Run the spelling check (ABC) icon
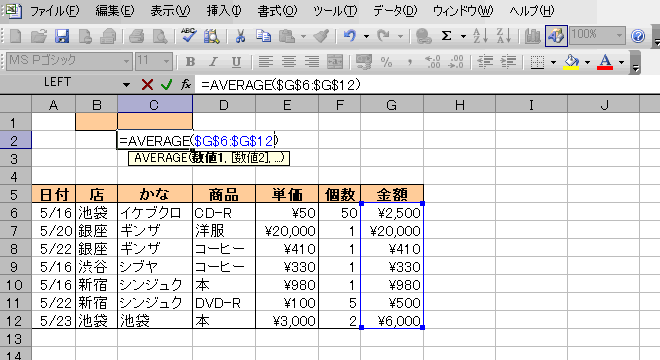Image resolution: width=660 pixels, height=360 pixels. tap(188, 36)
